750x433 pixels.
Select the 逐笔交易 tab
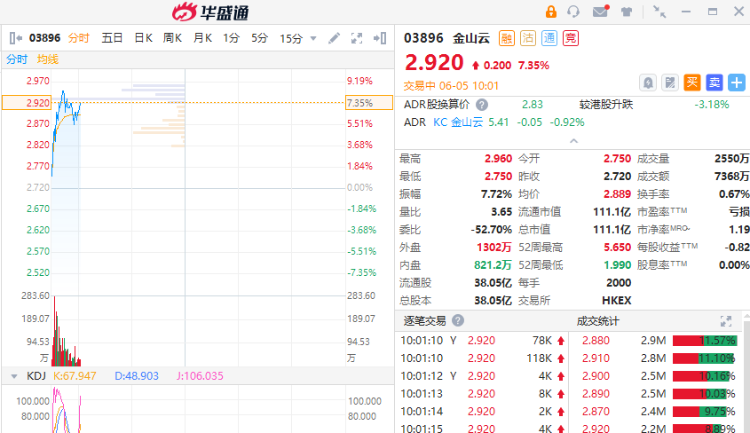pos(425,321)
